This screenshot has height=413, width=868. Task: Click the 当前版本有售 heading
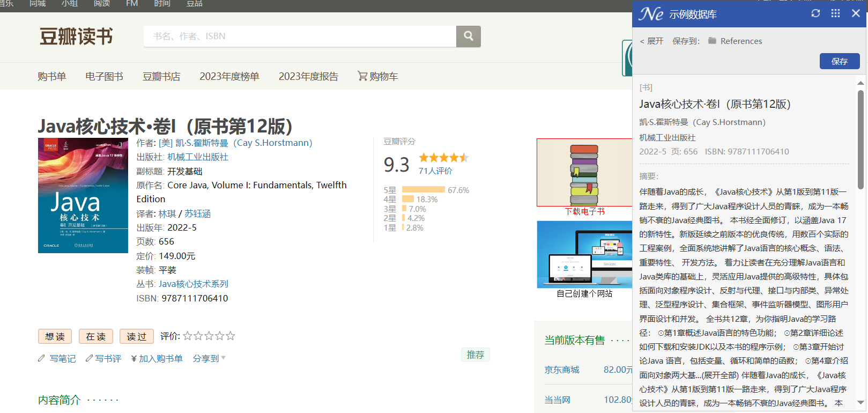(574, 340)
